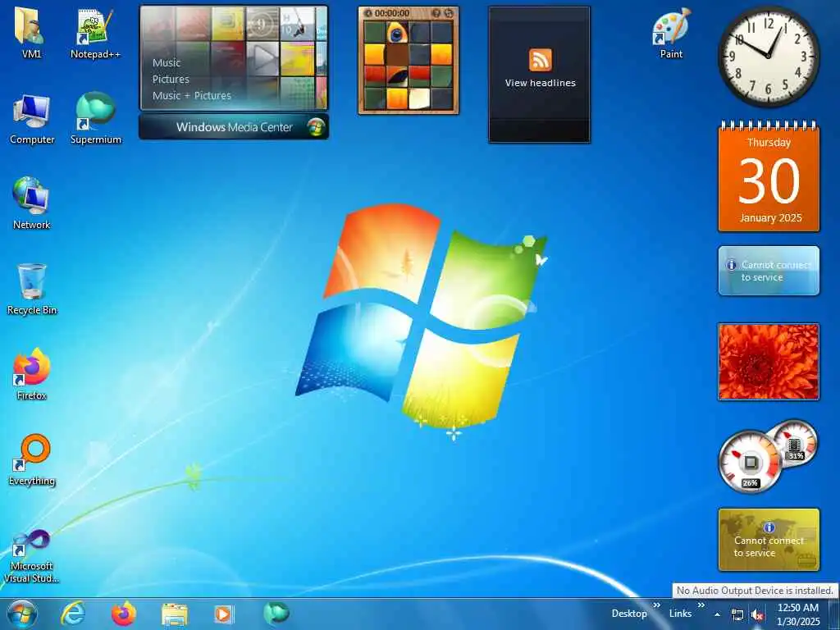Viewport: 840px width, 630px height.
Task: Click the Windows Media Center title bar
Action: (x=234, y=127)
